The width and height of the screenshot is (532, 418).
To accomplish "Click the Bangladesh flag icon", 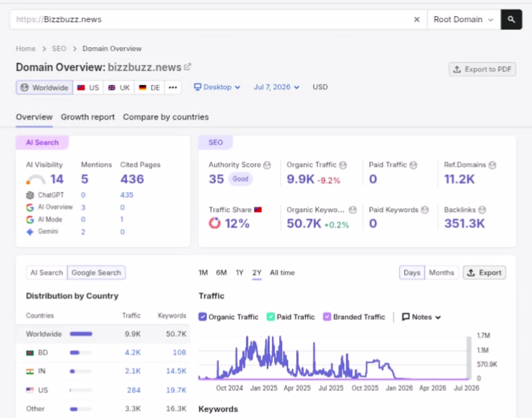I will pyautogui.click(x=30, y=353).
